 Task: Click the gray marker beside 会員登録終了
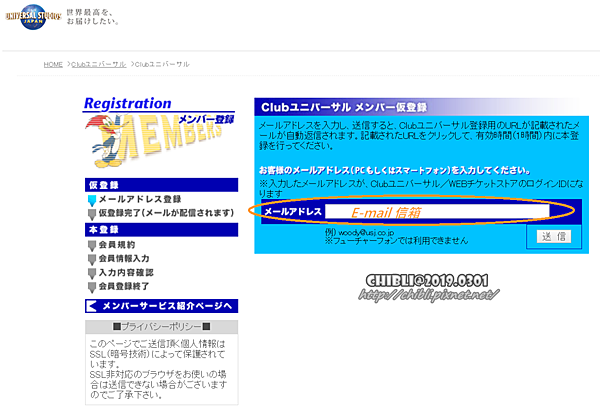(x=92, y=287)
